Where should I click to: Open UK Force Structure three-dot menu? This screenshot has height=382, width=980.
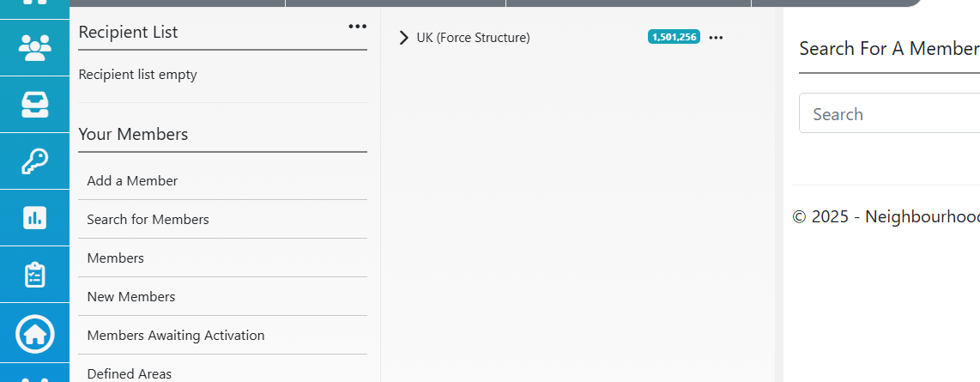[x=716, y=38]
